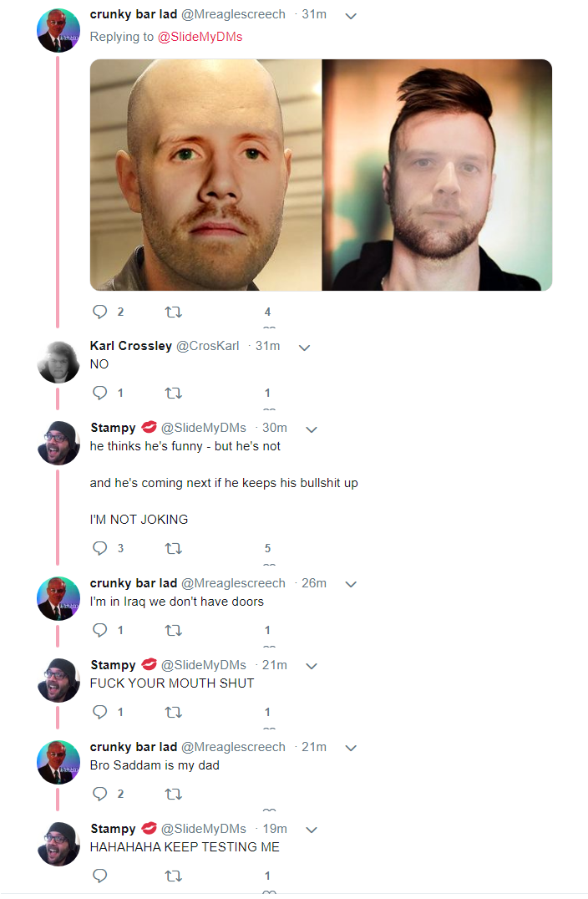This screenshot has width=588, height=899.
Task: Visit Karl Crossley's profile name link
Action: [x=131, y=346]
